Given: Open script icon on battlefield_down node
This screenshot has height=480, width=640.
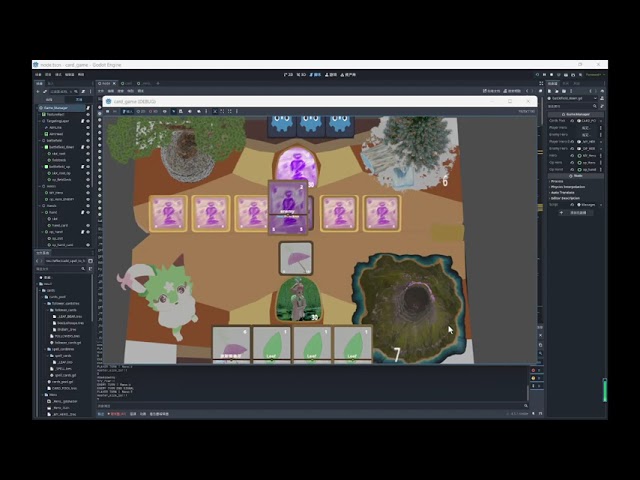Looking at the screenshot, I should (82, 147).
